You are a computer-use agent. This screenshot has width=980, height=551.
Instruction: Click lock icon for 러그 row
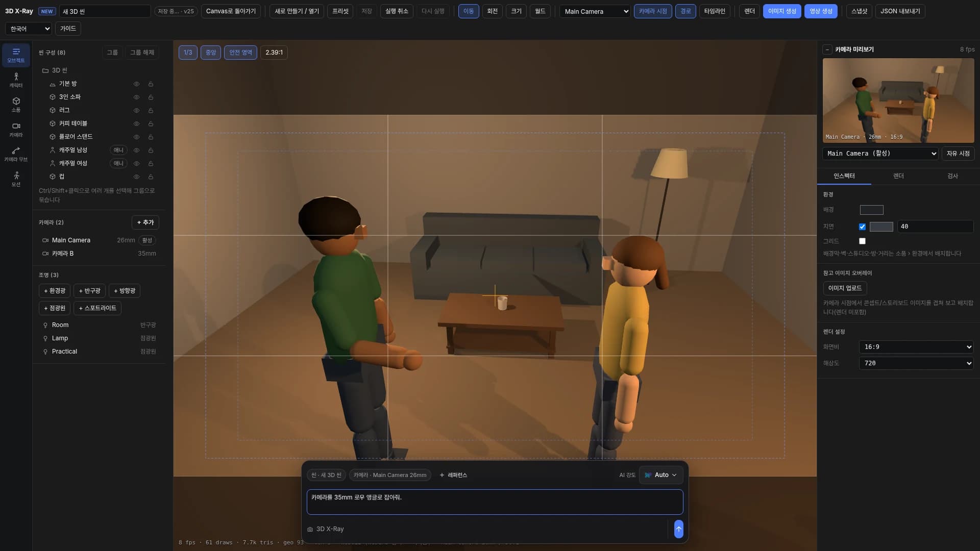[x=151, y=110]
